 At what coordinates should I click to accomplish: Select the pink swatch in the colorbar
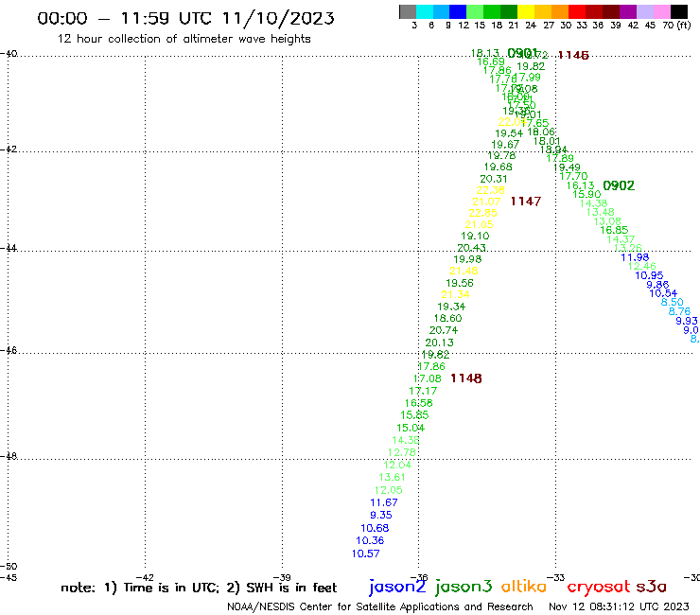point(662,11)
